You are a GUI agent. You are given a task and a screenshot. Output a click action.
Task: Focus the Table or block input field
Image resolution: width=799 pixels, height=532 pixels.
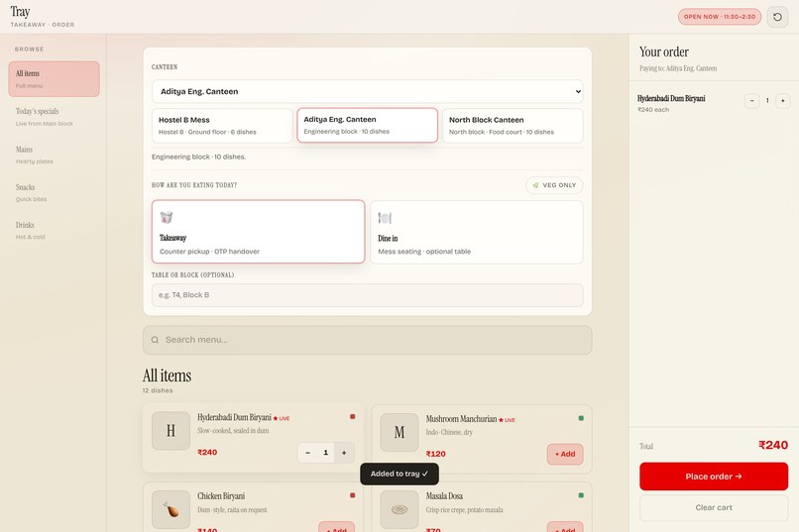[368, 295]
